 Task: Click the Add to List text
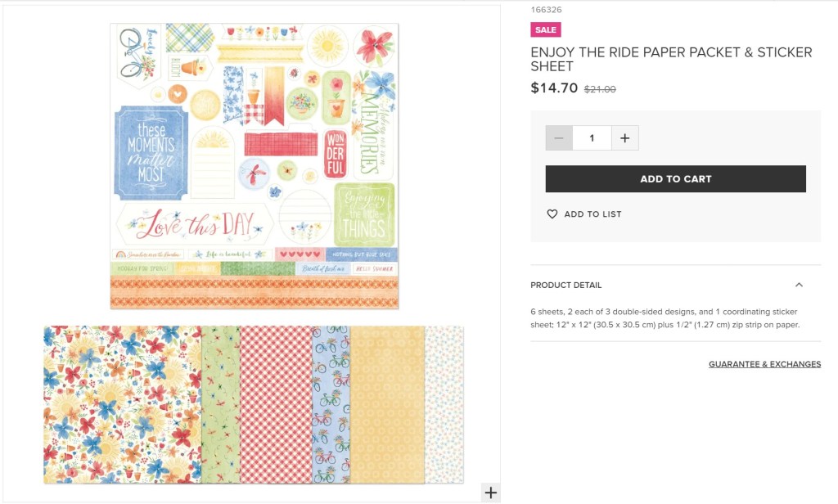[x=592, y=214]
